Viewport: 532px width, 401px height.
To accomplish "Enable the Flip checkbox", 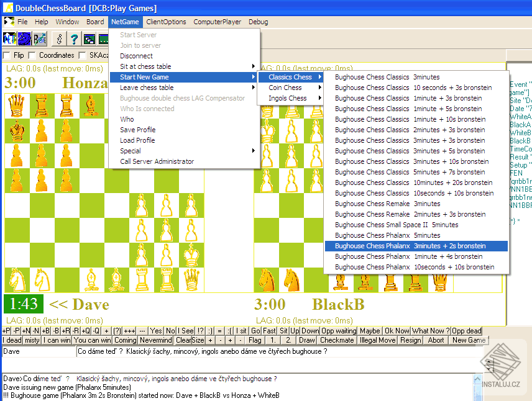I will click(x=7, y=56).
